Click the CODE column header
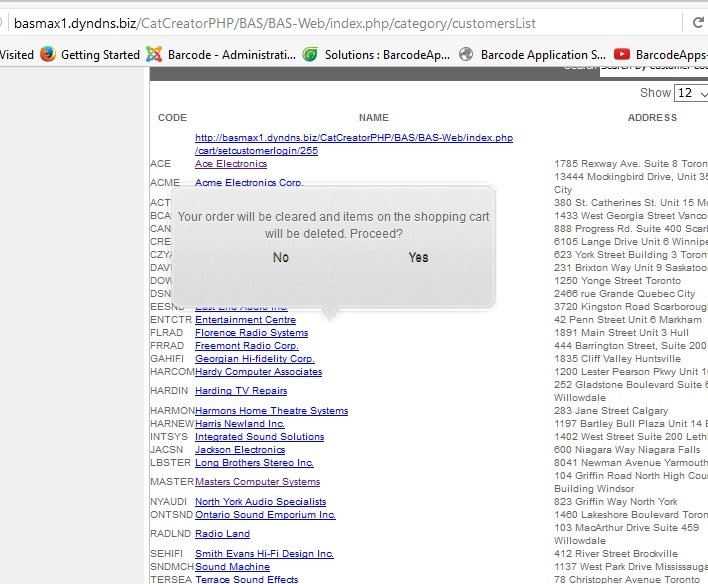 172,118
